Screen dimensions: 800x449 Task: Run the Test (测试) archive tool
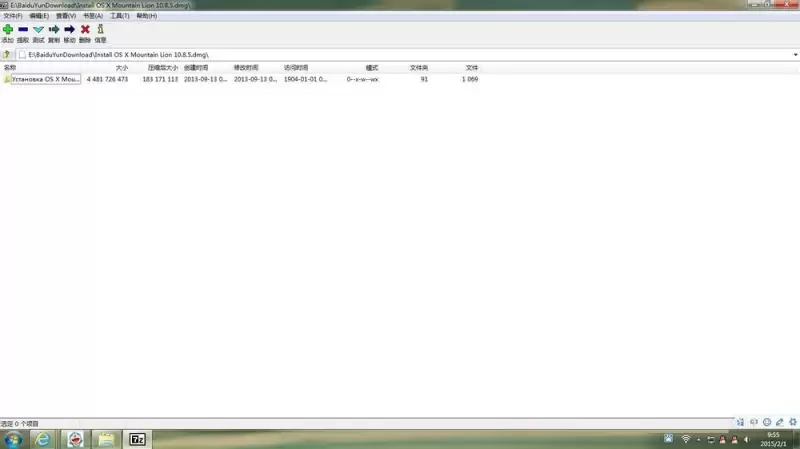point(38,30)
